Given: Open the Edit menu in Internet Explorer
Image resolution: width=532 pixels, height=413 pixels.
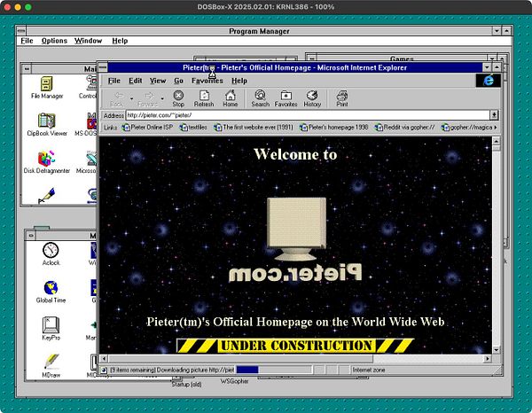Looking at the screenshot, I should (x=135, y=81).
